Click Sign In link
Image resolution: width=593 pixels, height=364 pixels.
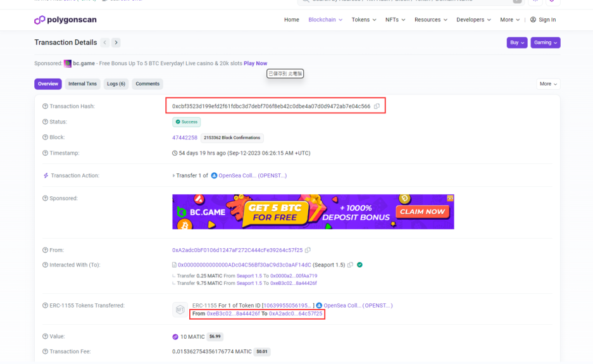(x=543, y=20)
